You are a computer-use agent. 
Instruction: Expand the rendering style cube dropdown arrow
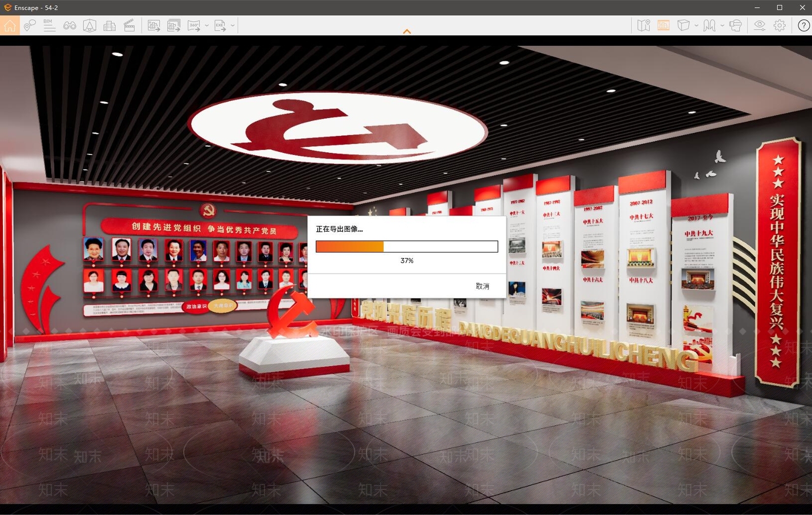click(696, 25)
